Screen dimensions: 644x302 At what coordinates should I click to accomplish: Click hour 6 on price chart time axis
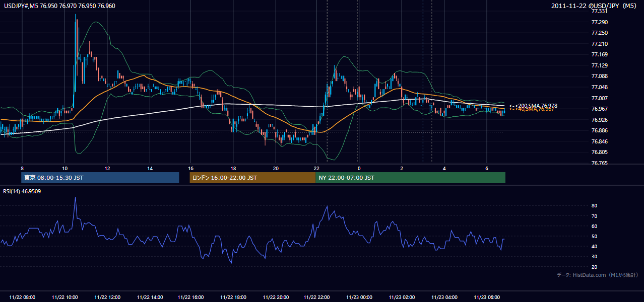(486, 168)
